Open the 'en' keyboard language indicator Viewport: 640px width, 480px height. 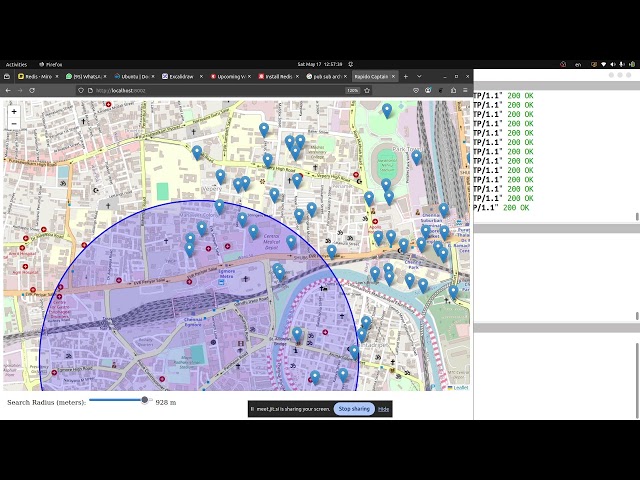tap(578, 64)
